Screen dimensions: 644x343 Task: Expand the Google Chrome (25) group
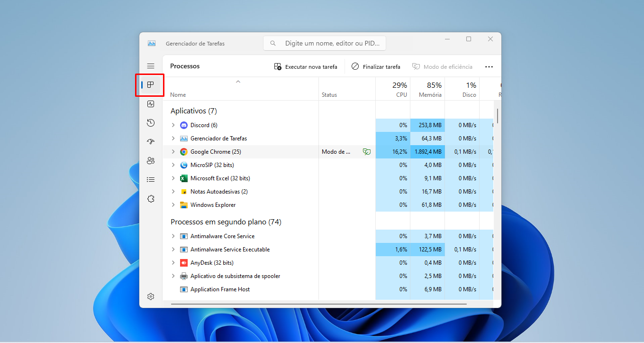coord(173,152)
